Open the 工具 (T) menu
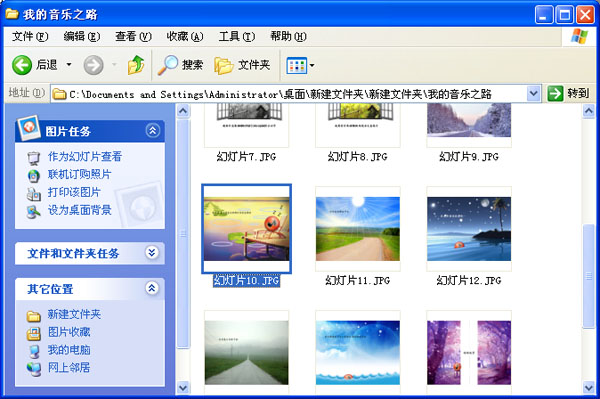600x399 pixels. pyautogui.click(x=236, y=36)
